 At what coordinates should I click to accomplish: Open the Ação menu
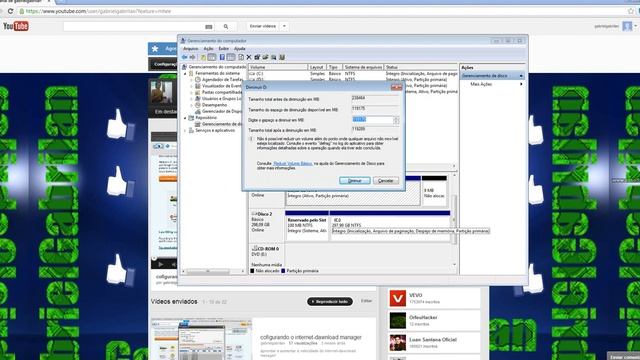pyautogui.click(x=208, y=49)
